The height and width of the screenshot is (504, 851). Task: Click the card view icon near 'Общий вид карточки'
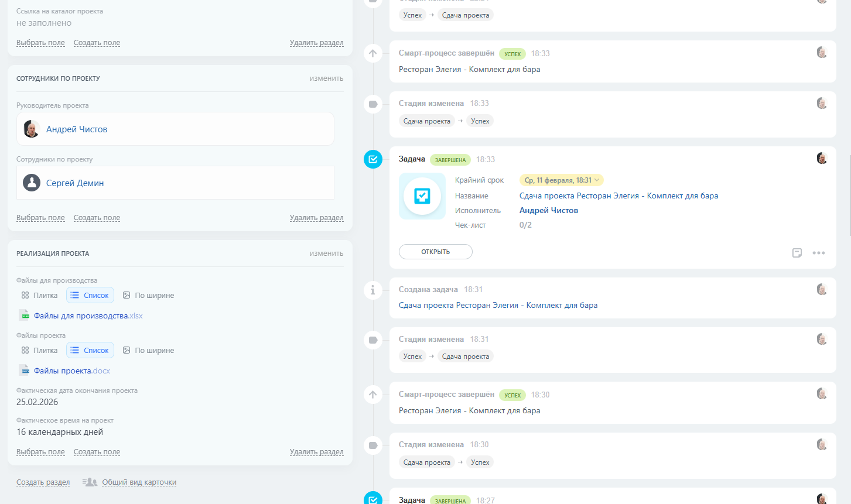(90, 482)
